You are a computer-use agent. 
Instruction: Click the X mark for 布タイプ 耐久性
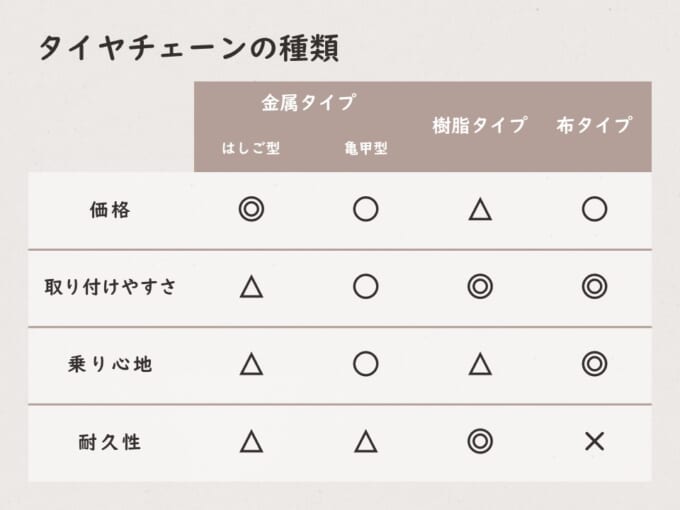click(595, 441)
